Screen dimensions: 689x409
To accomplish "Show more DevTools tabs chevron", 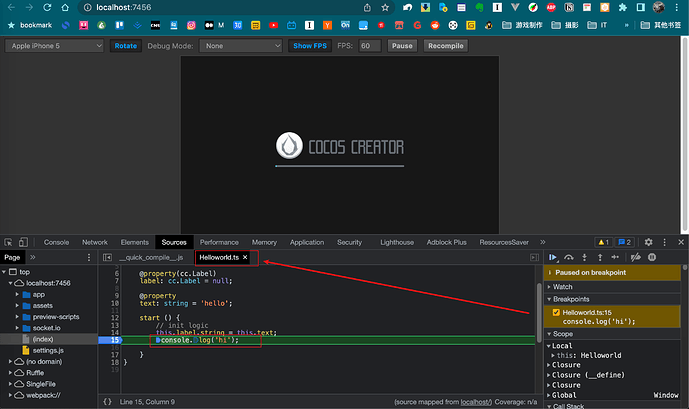I will coord(543,242).
